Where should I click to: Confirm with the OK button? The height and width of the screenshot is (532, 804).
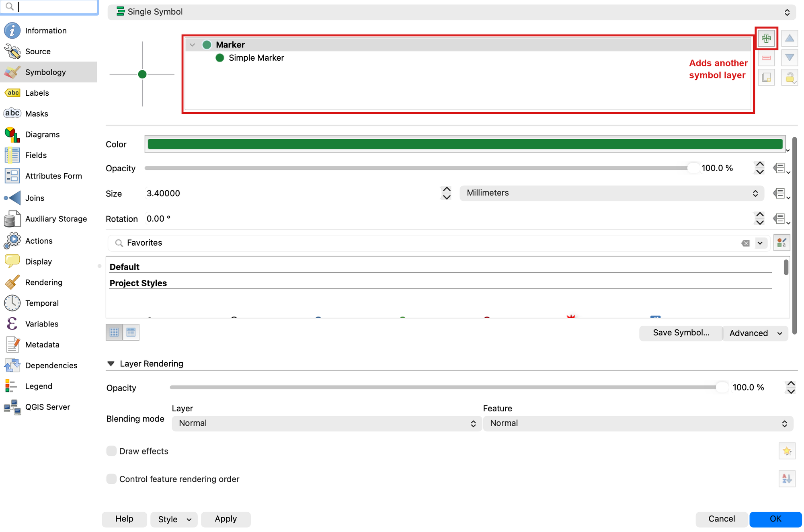[x=775, y=519]
